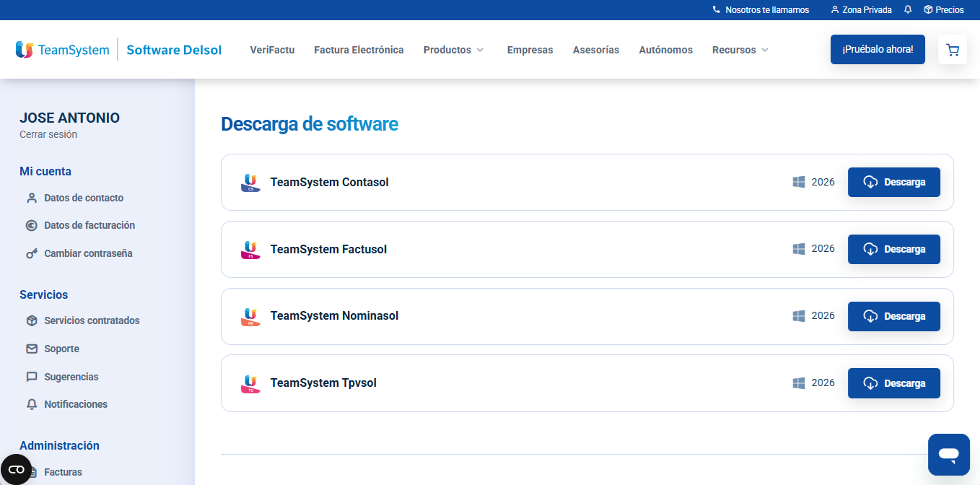Image resolution: width=980 pixels, height=485 pixels.
Task: Click the TeamSystem Nominasol product name
Action: click(x=334, y=315)
